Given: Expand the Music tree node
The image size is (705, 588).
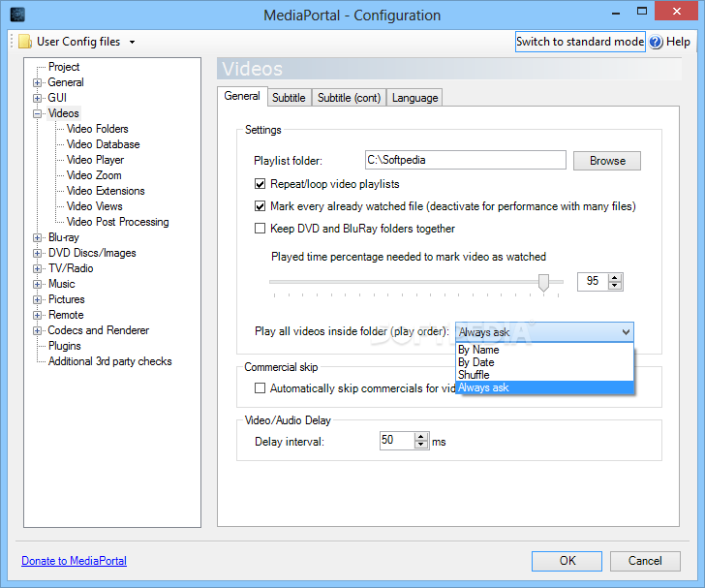Looking at the screenshot, I should (38, 285).
